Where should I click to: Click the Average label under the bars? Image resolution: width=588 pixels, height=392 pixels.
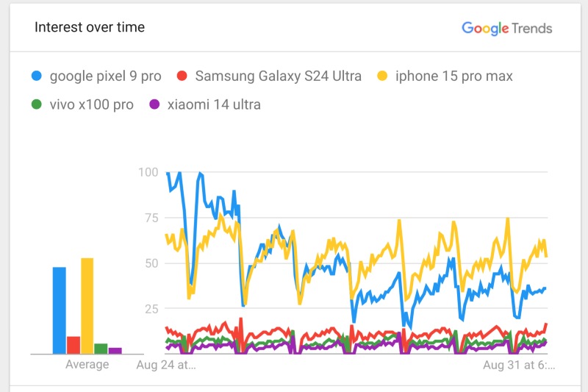(87, 364)
